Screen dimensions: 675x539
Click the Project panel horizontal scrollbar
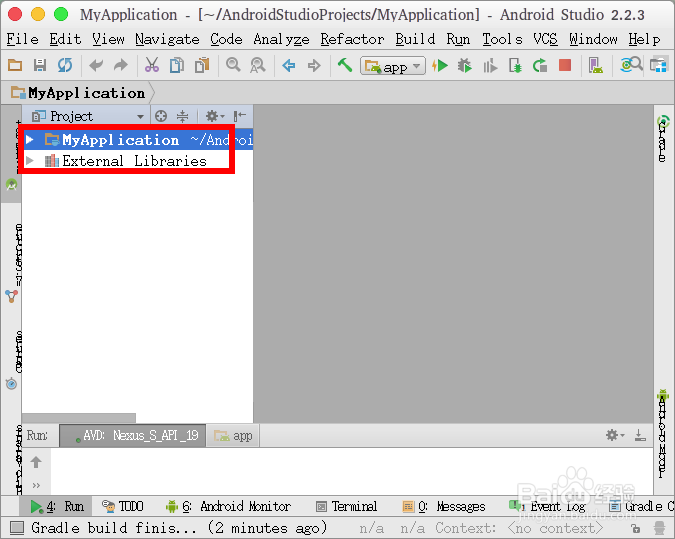[x=79, y=418]
